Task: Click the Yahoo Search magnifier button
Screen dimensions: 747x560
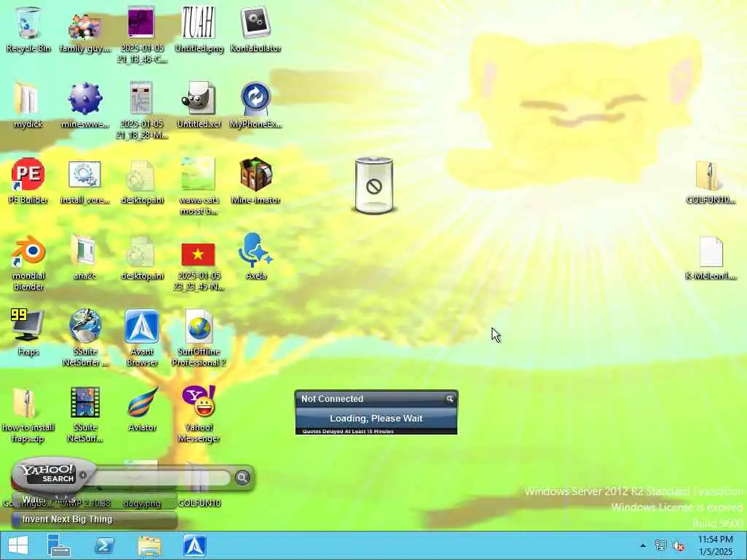Action: point(242,477)
